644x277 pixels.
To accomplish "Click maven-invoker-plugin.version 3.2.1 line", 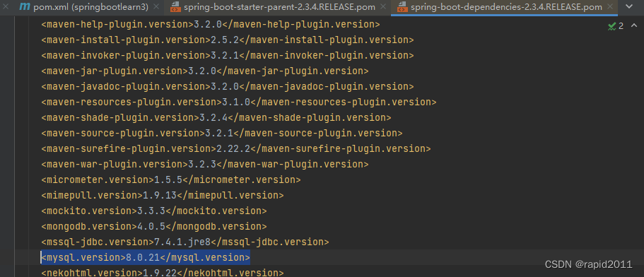I will pos(227,55).
